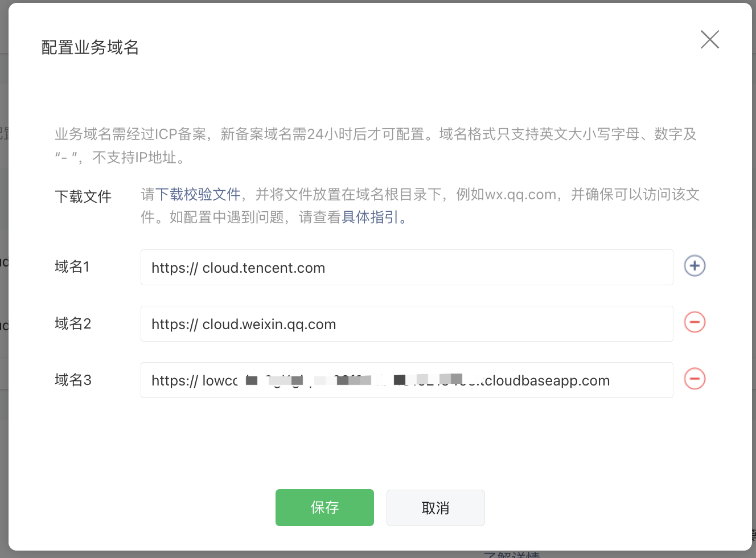Dismiss the dialog using the top-right X icon
The width and height of the screenshot is (756, 558).
coord(709,39)
